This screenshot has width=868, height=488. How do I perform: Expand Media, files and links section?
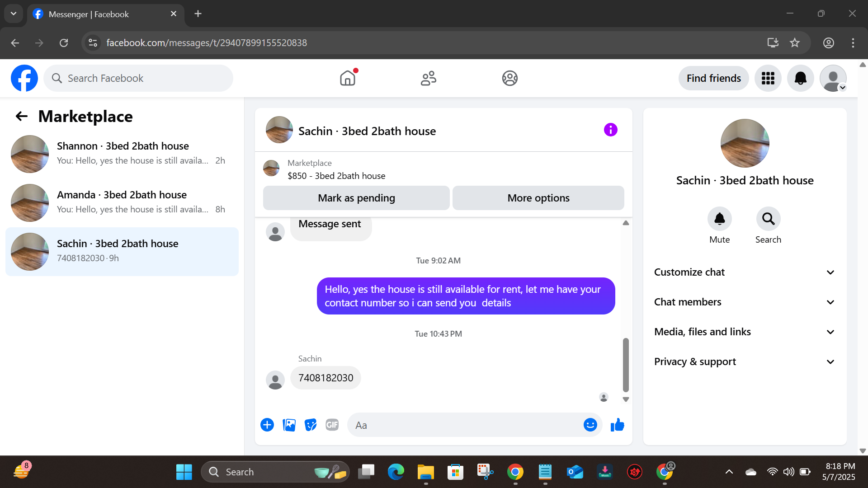pos(745,332)
